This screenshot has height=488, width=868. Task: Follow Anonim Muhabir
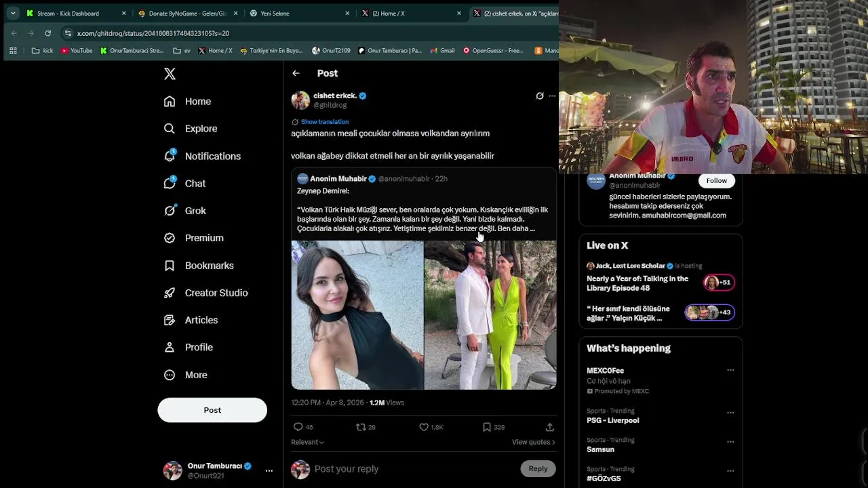click(716, 180)
